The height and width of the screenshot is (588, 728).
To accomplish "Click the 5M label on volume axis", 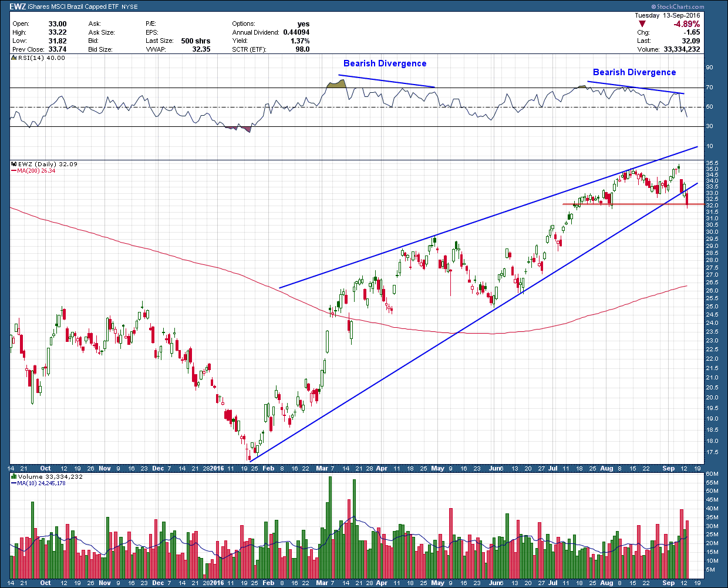I will tap(710, 570).
